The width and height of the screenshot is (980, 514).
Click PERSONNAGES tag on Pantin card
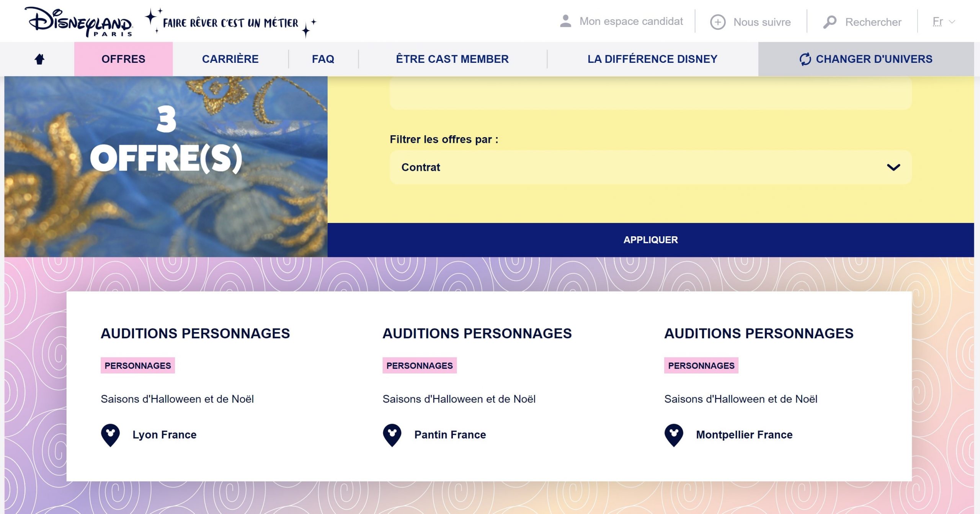[420, 365]
